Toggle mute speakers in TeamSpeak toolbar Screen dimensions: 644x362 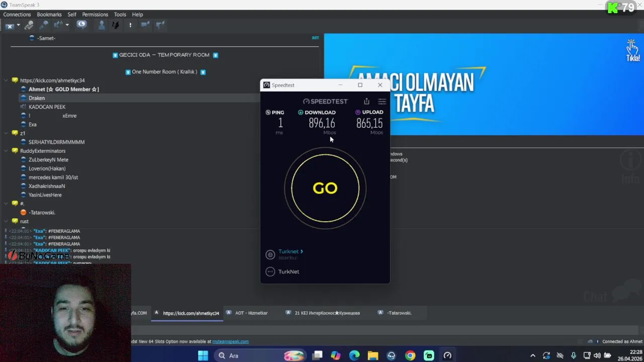click(58, 25)
